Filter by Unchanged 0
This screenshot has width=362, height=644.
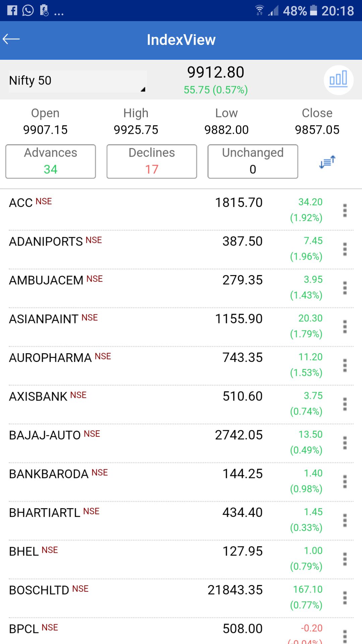[x=253, y=161]
